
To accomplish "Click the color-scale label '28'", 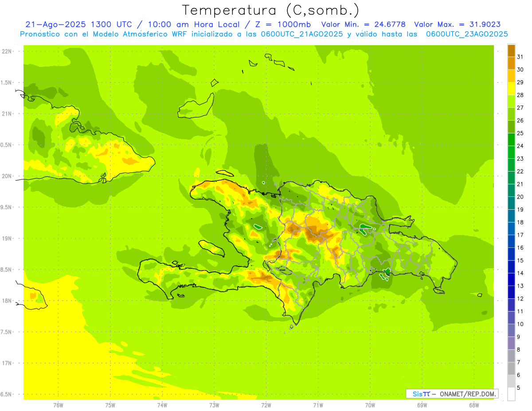I will pos(520,95).
